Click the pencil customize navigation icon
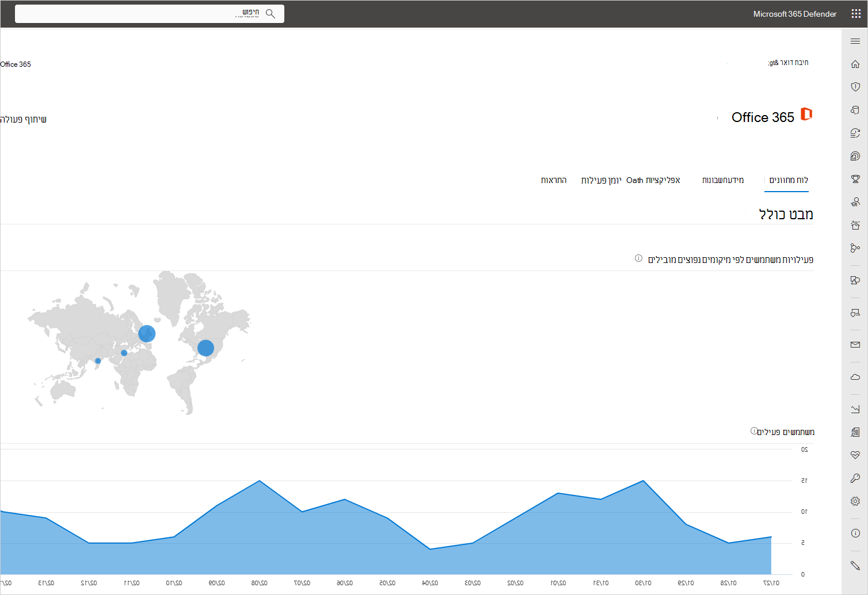This screenshot has height=595, width=868. coord(855,566)
